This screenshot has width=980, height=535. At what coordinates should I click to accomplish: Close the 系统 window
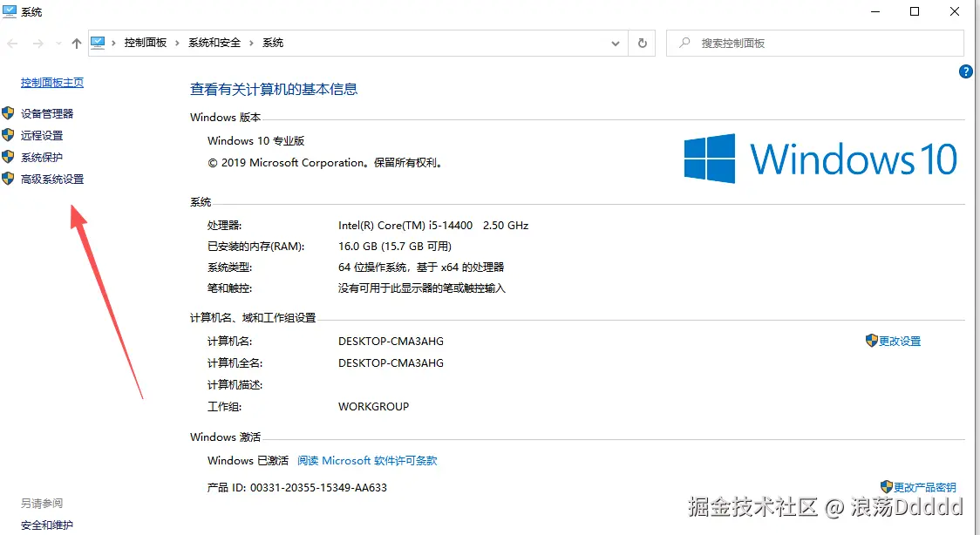click(955, 11)
